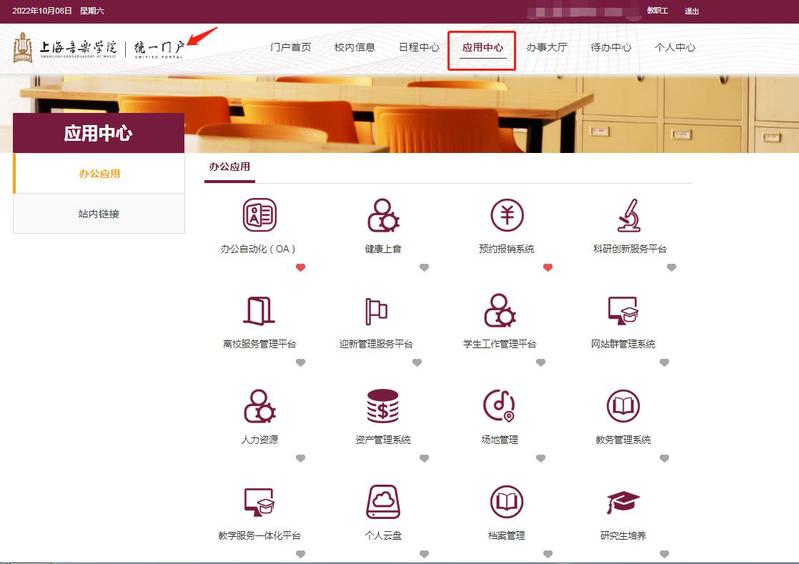Switch to the 办事大厅 navigation tab
799x564 pixels.
point(546,48)
